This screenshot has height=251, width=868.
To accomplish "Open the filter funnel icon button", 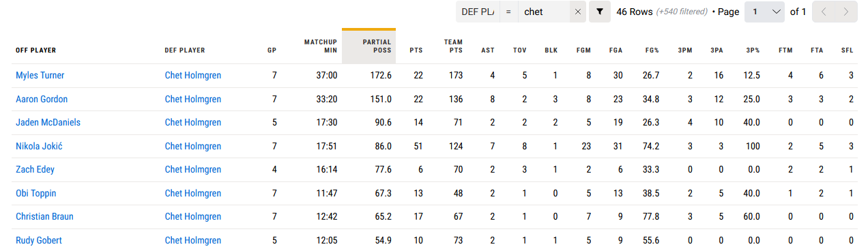I will (600, 12).
